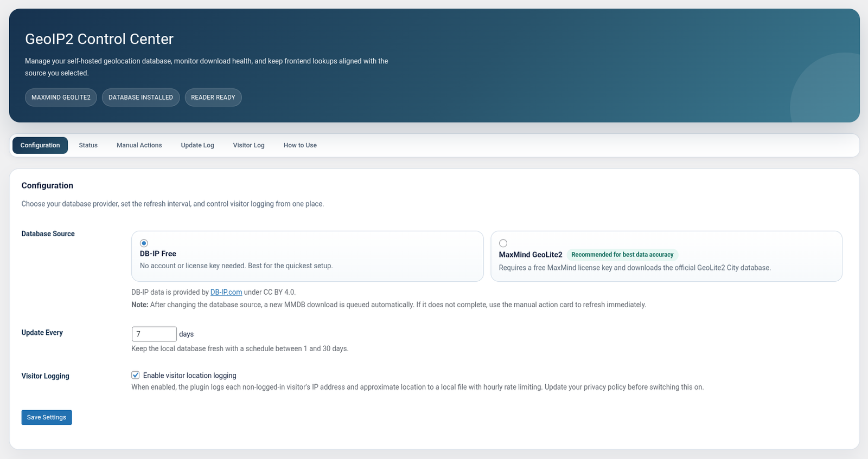Click the Save Settings button

[x=47, y=417]
